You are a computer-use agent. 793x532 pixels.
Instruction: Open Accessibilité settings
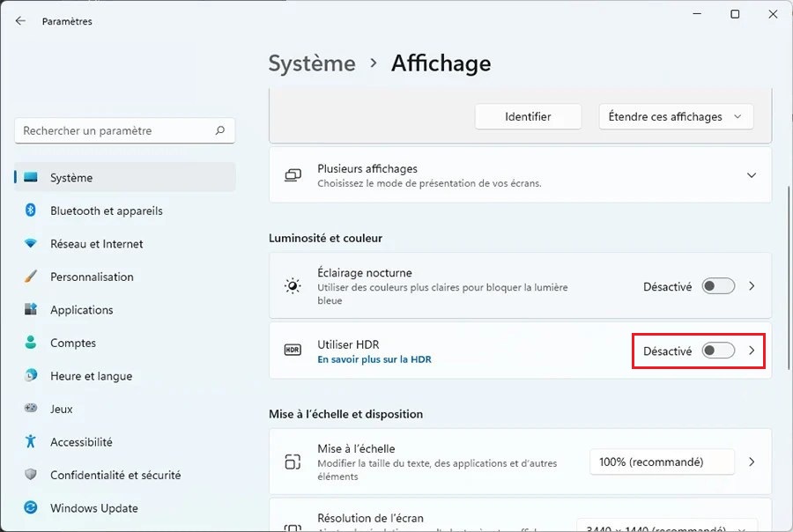125,441
